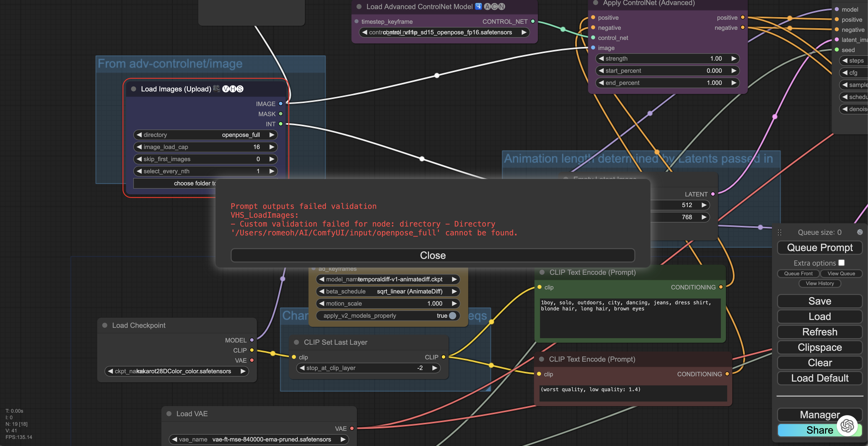Open the ckpt_name checkpoint dropdown

point(177,371)
